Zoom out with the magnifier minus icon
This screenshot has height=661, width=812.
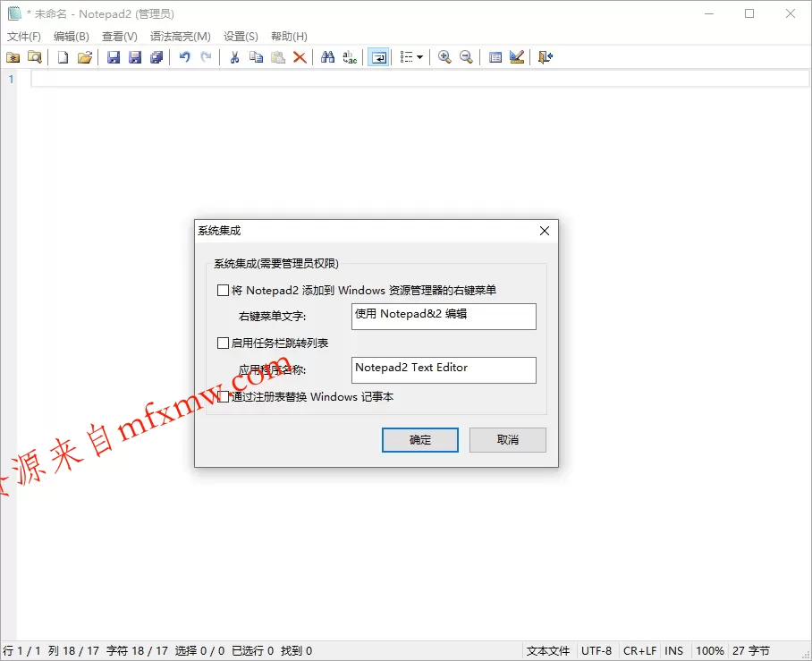click(466, 57)
